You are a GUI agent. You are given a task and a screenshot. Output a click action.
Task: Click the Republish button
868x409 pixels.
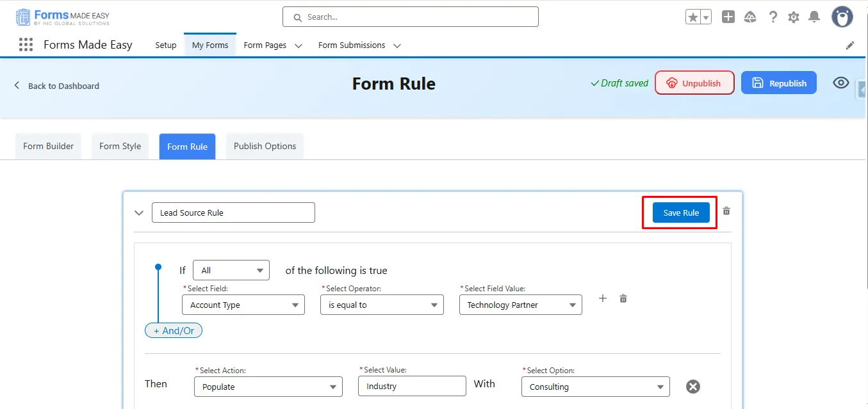[x=778, y=83]
